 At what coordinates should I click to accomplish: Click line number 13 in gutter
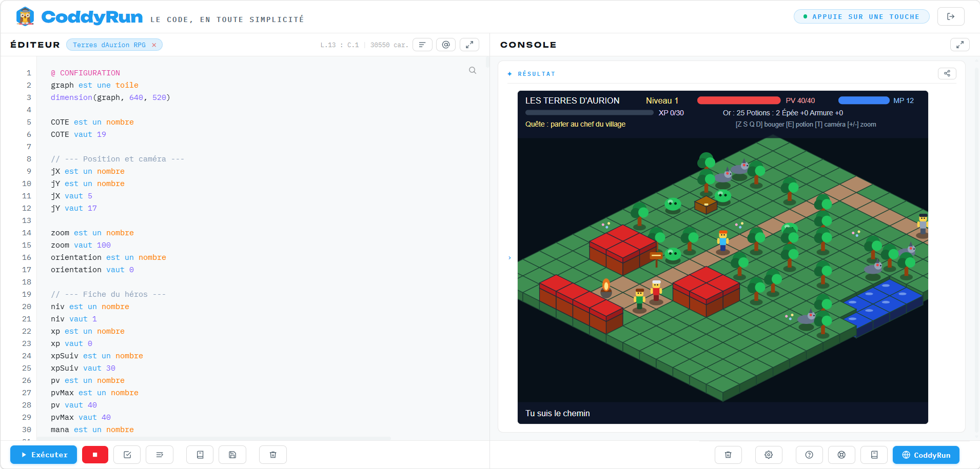coord(27,220)
